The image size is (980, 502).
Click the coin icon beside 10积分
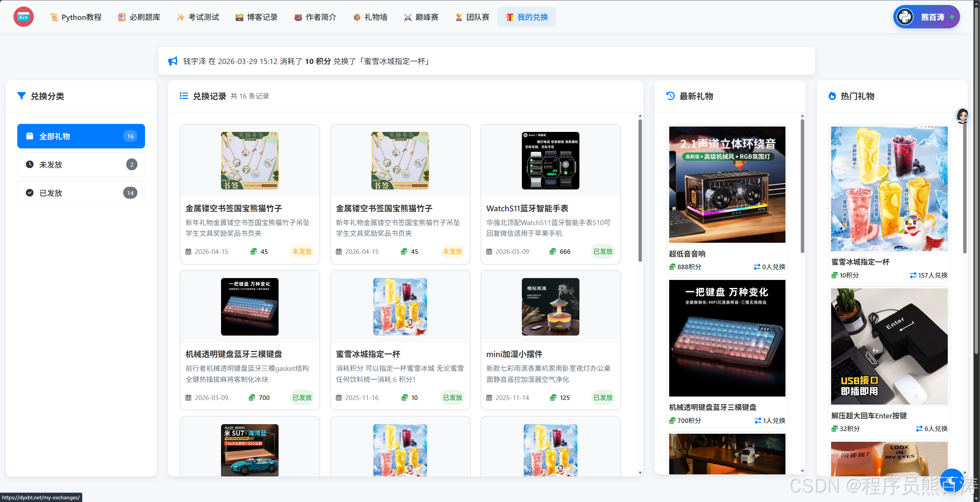(x=835, y=275)
